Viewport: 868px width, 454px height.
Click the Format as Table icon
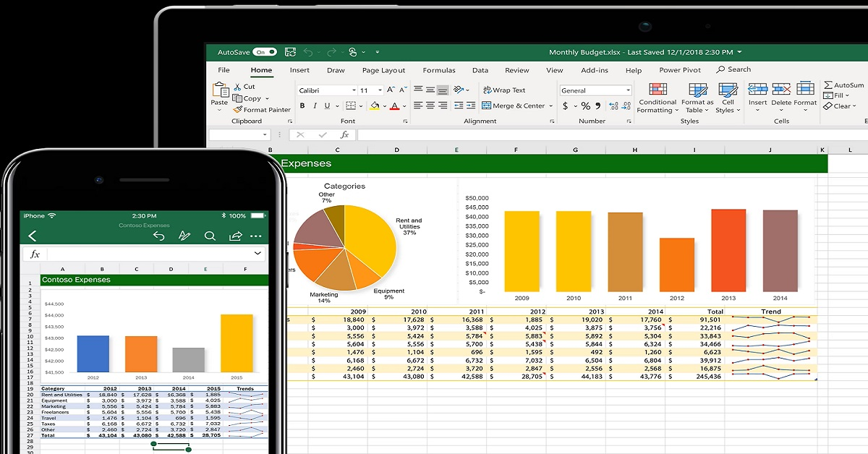coord(697,90)
